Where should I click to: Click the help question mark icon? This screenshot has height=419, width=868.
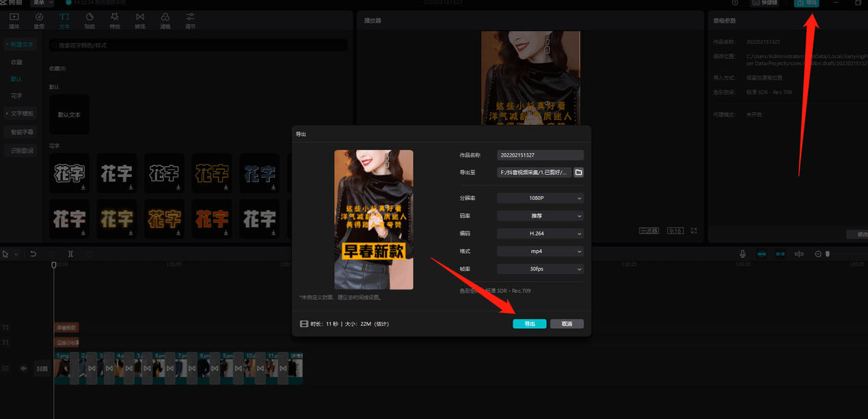(x=735, y=3)
